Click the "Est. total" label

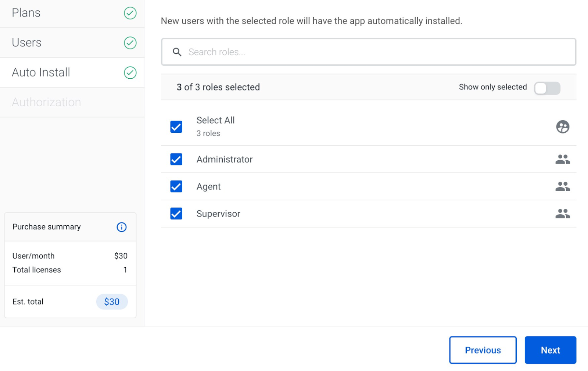[28, 302]
